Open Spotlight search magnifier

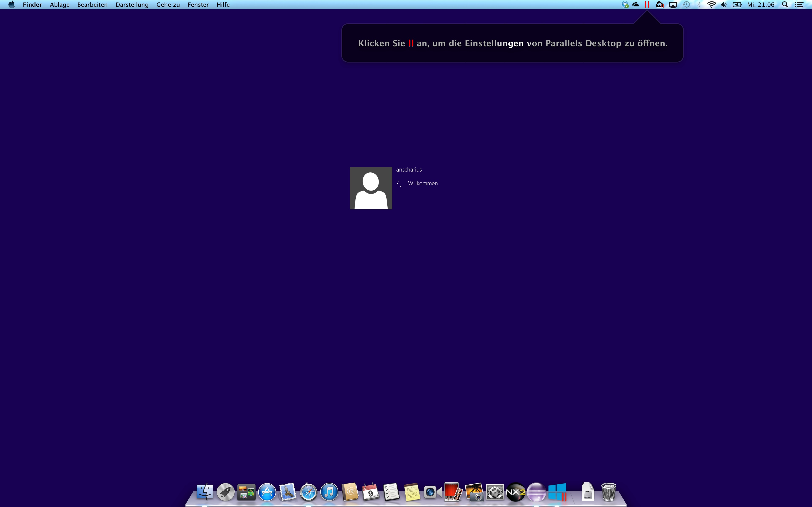point(785,5)
